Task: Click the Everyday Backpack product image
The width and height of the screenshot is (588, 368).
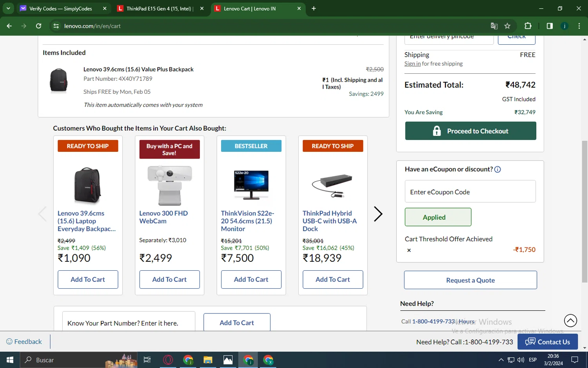Action: (x=87, y=186)
